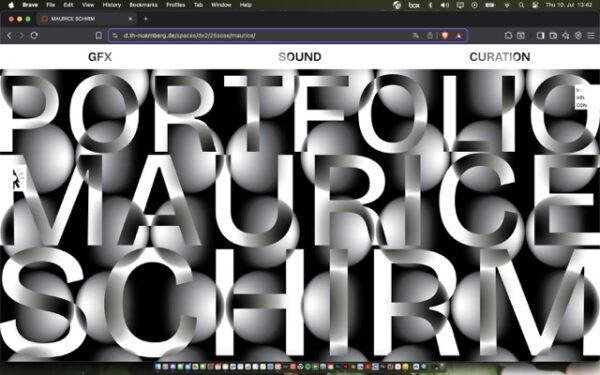Open the site settings icon in address bar

pos(115,36)
